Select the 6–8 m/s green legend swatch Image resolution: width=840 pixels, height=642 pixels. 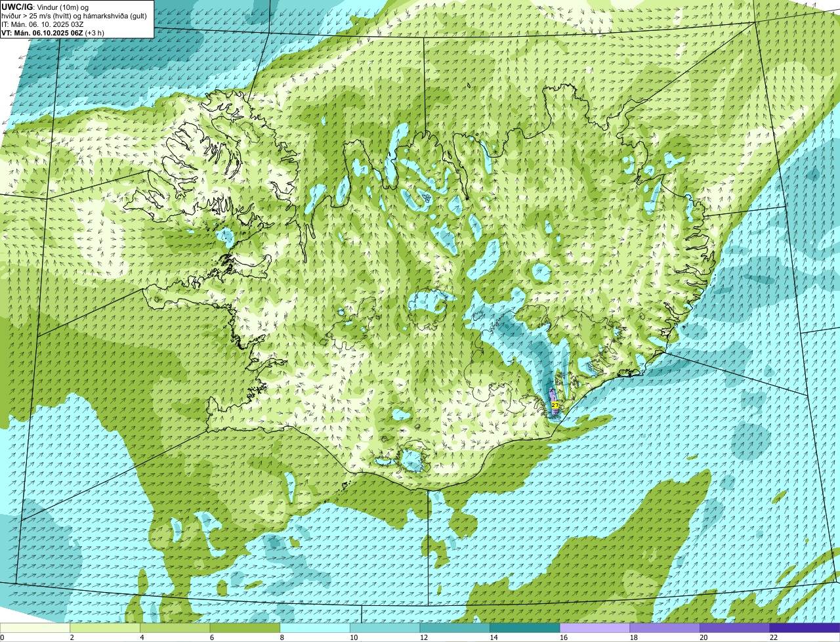[x=245, y=628]
